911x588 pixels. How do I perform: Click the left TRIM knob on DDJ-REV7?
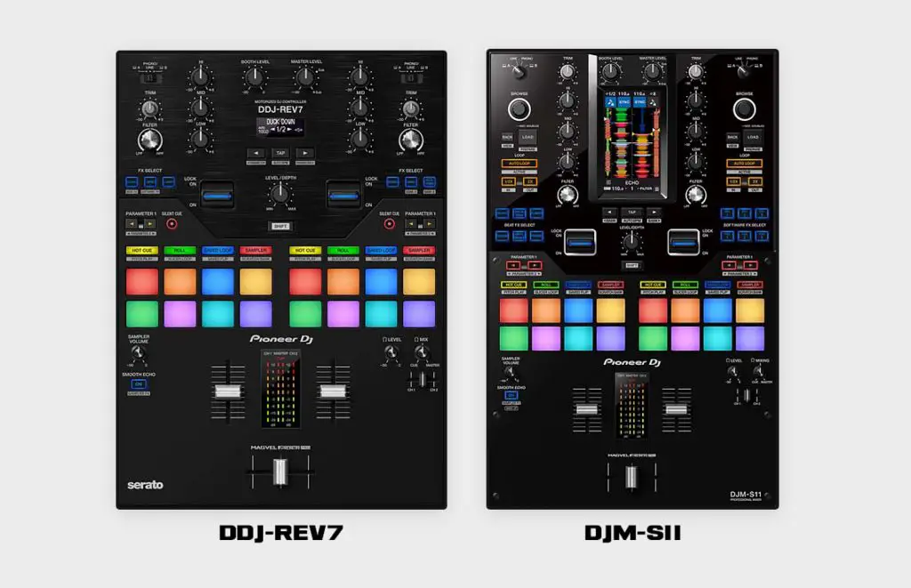(x=149, y=108)
